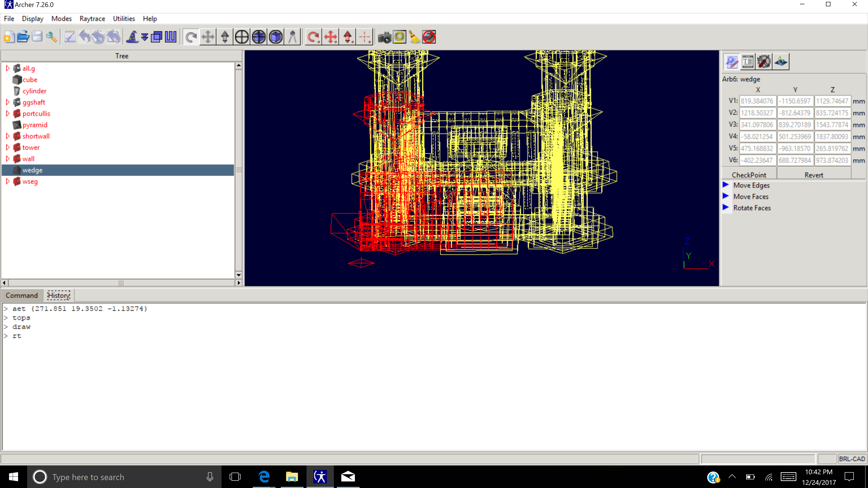Select cube in the tree
This screenshot has width=868, height=488.
click(30, 80)
